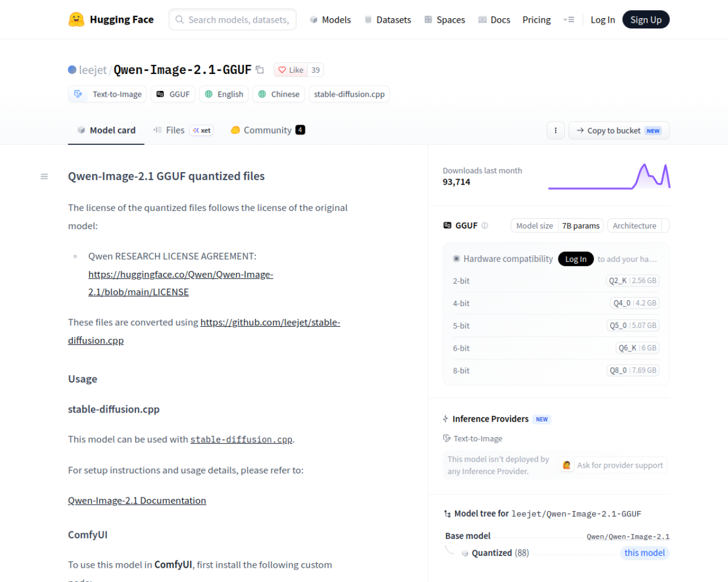The height and width of the screenshot is (582, 728).
Task: Click the heart Like icon
Action: (282, 70)
